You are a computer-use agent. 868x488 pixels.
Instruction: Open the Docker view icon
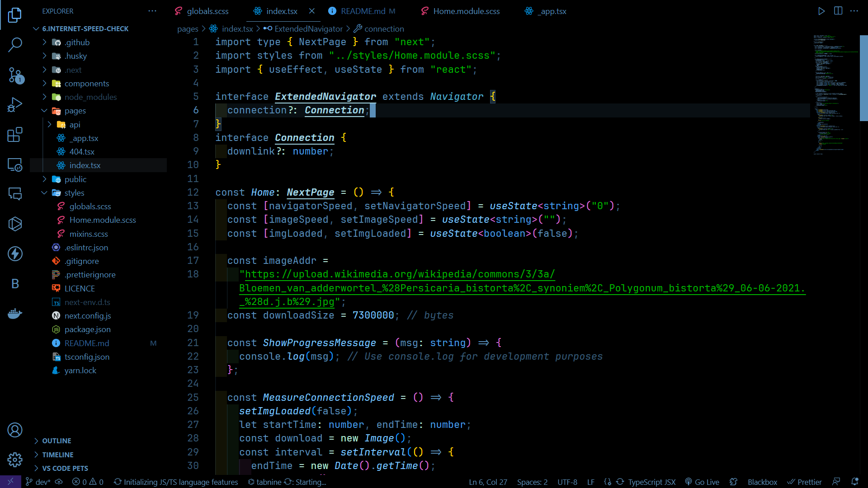point(15,313)
